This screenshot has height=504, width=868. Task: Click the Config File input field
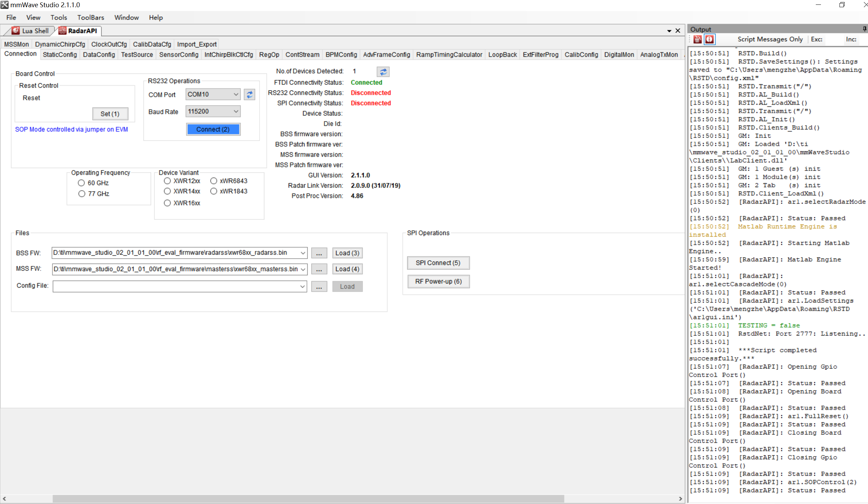pyautogui.click(x=176, y=286)
